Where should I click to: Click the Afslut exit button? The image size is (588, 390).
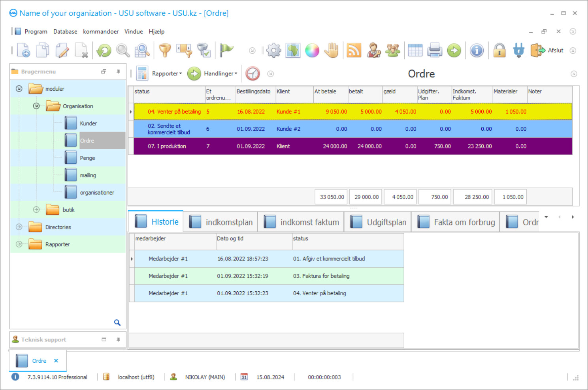click(x=548, y=51)
